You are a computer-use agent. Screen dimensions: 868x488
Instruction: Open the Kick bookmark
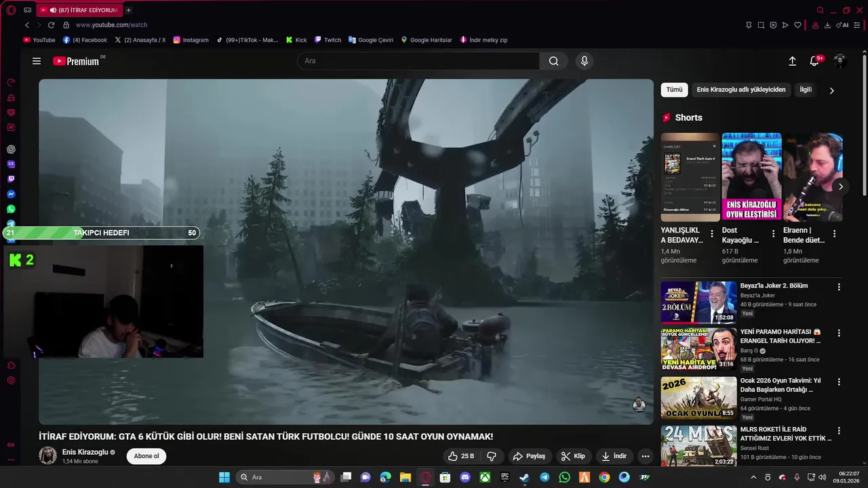coord(296,40)
